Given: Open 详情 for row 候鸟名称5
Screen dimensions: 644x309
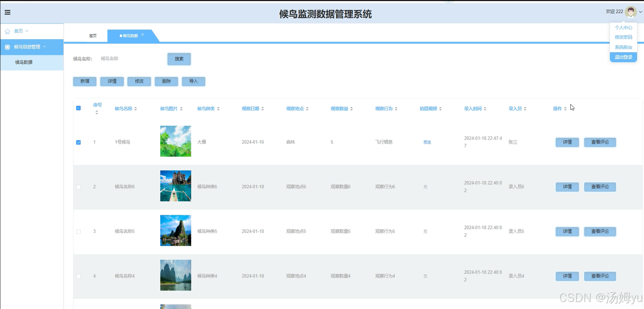Looking at the screenshot, I should tap(567, 231).
